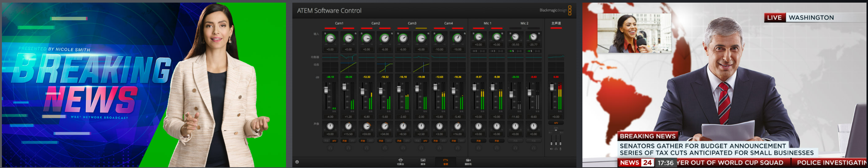
Task: Toggle the 开启 on button for the -5.40 strip
Action: 454,141
